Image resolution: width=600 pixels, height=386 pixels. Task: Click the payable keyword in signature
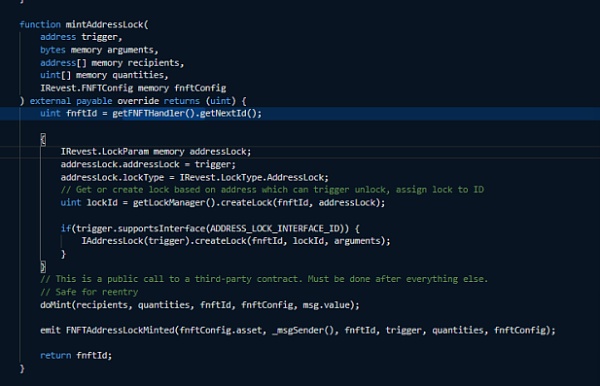pyautogui.click(x=94, y=101)
